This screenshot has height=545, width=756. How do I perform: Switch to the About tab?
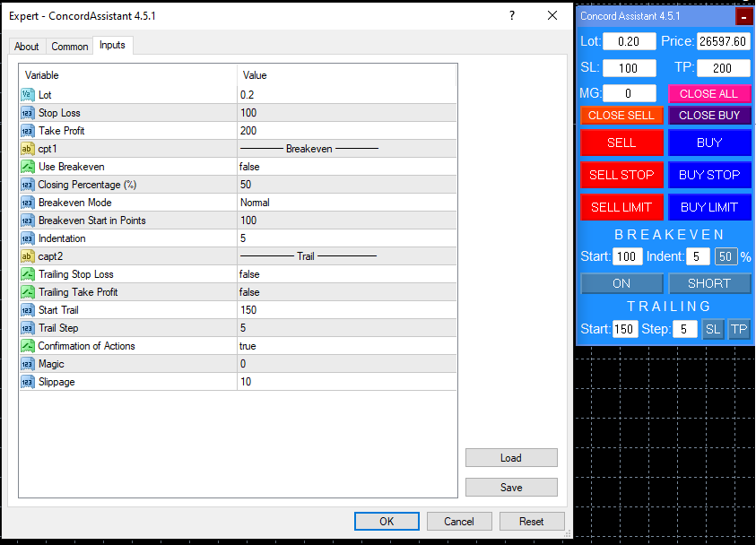[x=27, y=47]
